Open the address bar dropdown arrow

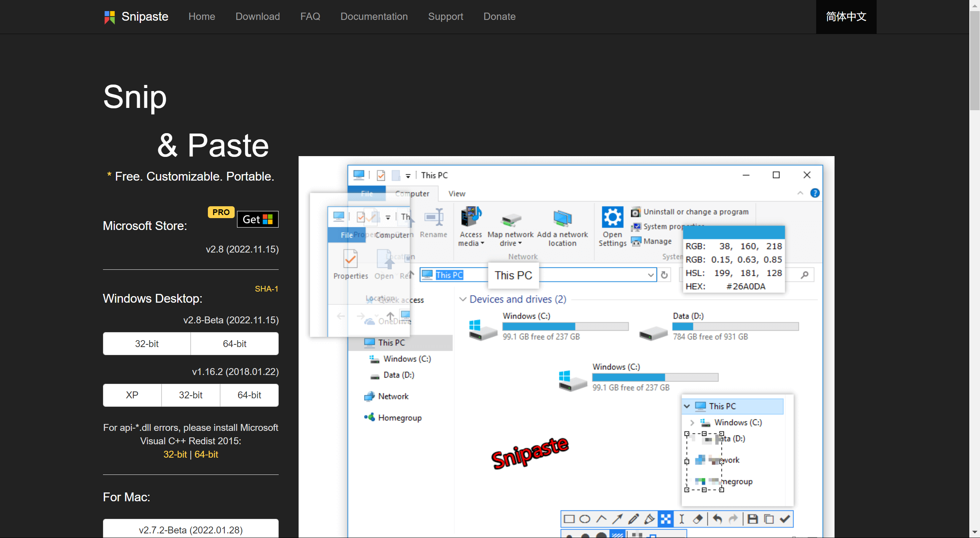point(650,275)
